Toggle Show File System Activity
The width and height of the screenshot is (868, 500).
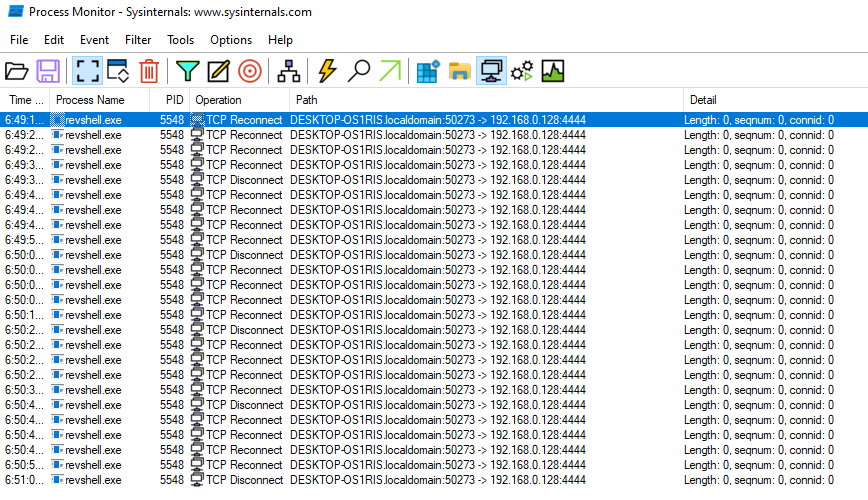459,71
